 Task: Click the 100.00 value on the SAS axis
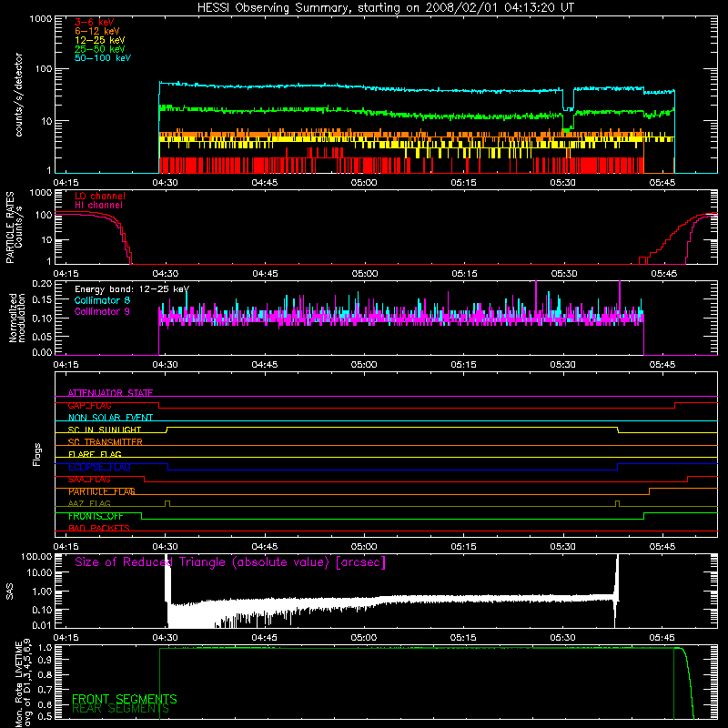point(36,556)
